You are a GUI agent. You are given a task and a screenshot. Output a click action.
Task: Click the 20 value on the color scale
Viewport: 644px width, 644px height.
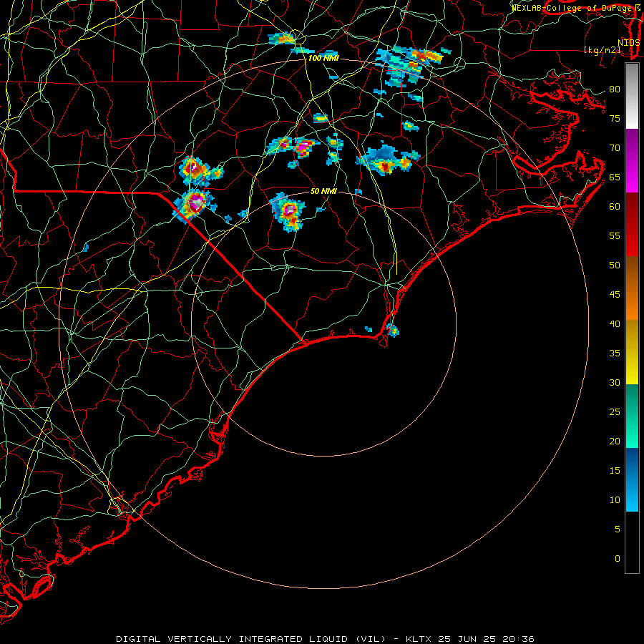coord(615,441)
